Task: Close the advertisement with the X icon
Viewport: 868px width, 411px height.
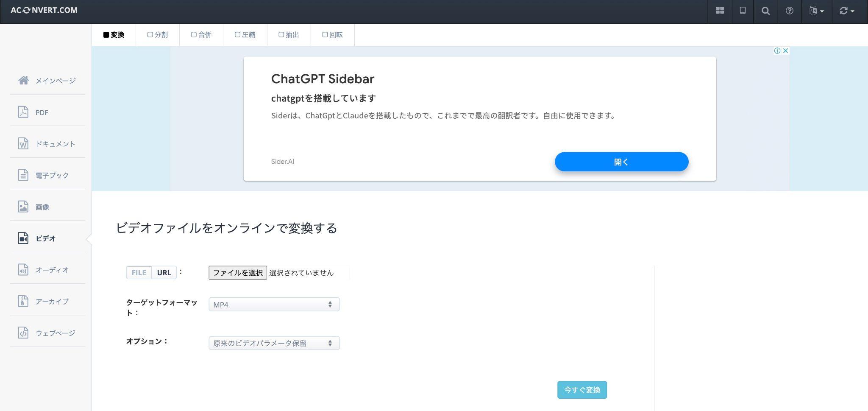Action: (x=785, y=50)
